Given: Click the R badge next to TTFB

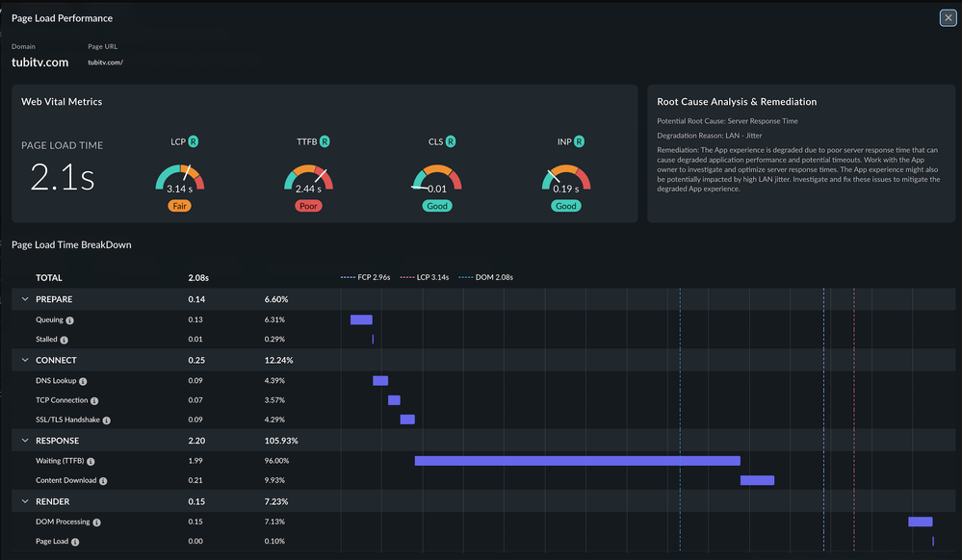Looking at the screenshot, I should pyautogui.click(x=325, y=141).
